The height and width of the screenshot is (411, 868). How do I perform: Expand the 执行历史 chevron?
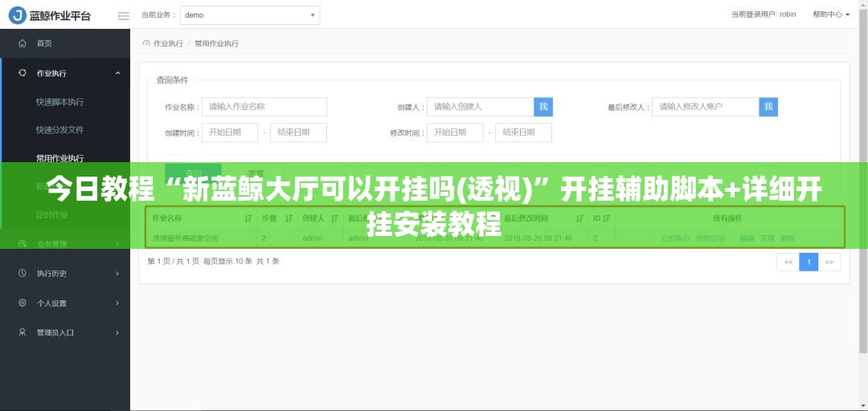click(x=117, y=273)
